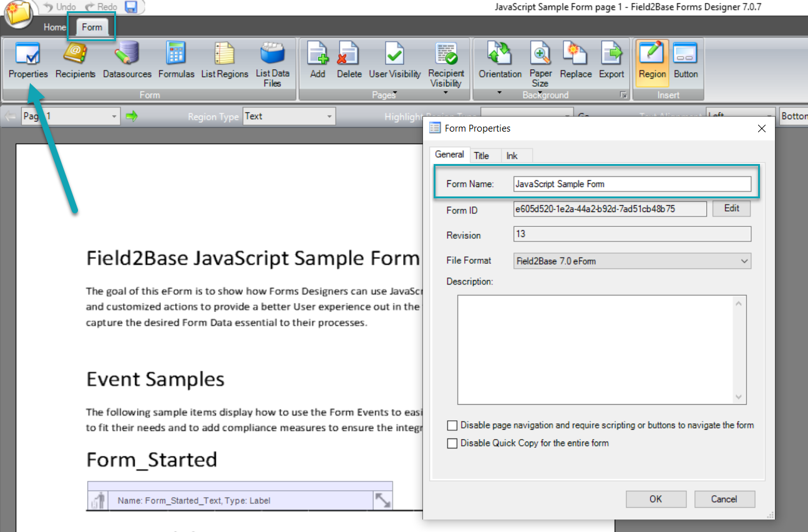This screenshot has height=532, width=808.
Task: Click the Form ID field
Action: tap(610, 209)
